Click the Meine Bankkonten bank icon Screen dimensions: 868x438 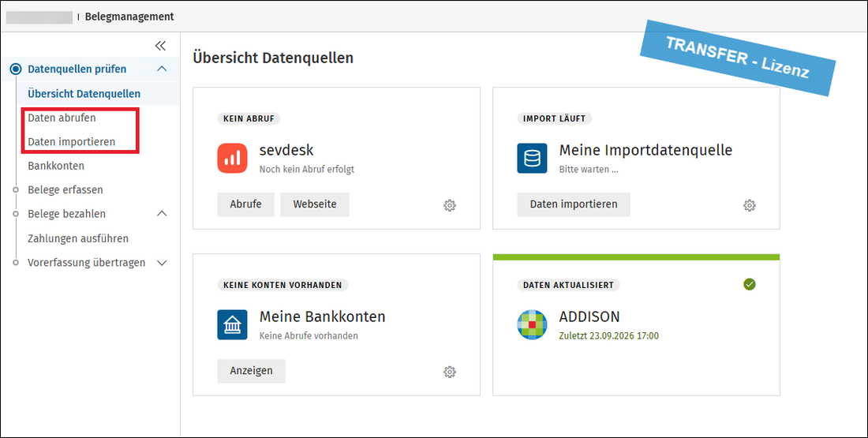[232, 324]
